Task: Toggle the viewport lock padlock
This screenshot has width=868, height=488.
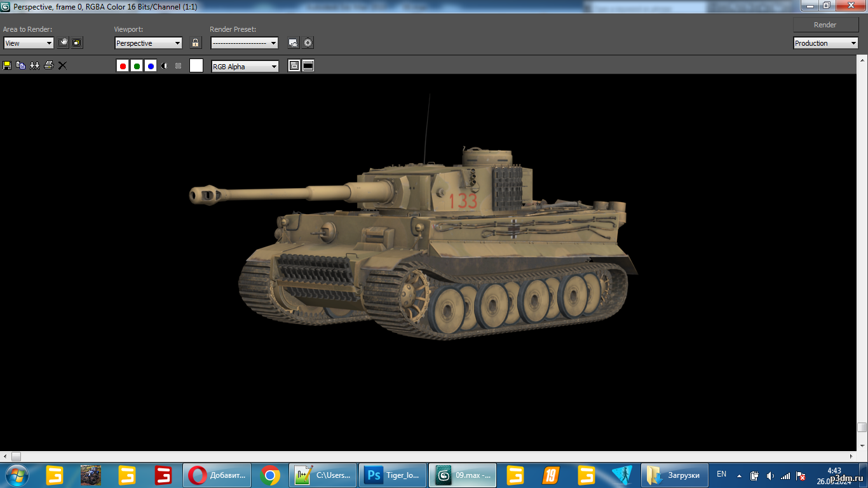Action: [x=196, y=43]
